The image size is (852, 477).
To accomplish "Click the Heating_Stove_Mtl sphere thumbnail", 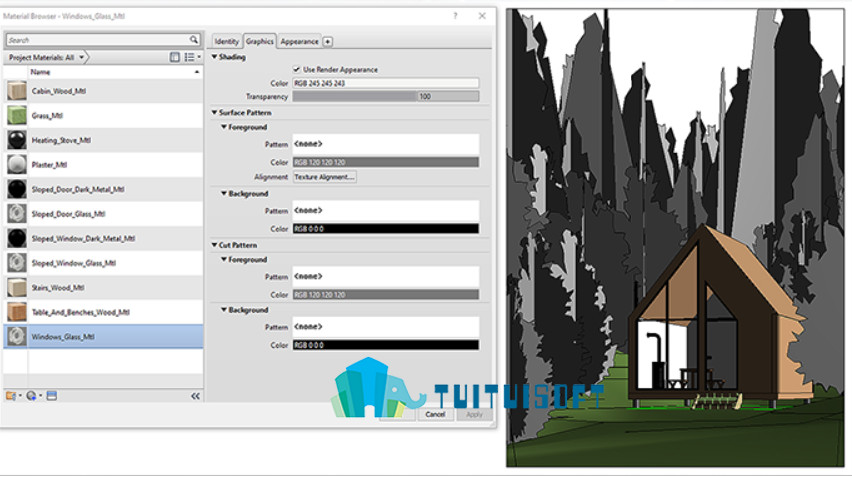I will tap(16, 140).
